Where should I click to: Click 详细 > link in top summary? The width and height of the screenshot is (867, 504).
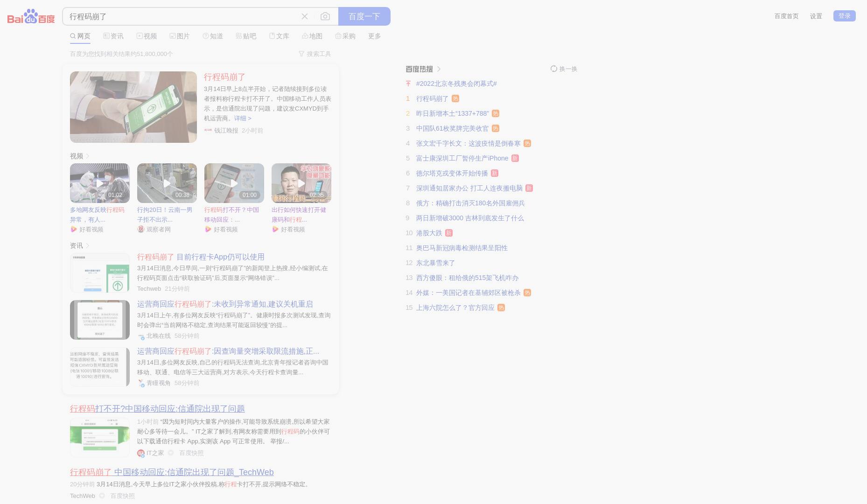tap(243, 118)
